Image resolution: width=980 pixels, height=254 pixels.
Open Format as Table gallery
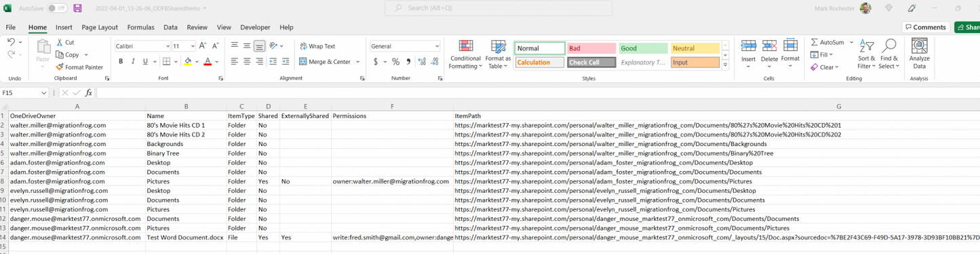(498, 54)
